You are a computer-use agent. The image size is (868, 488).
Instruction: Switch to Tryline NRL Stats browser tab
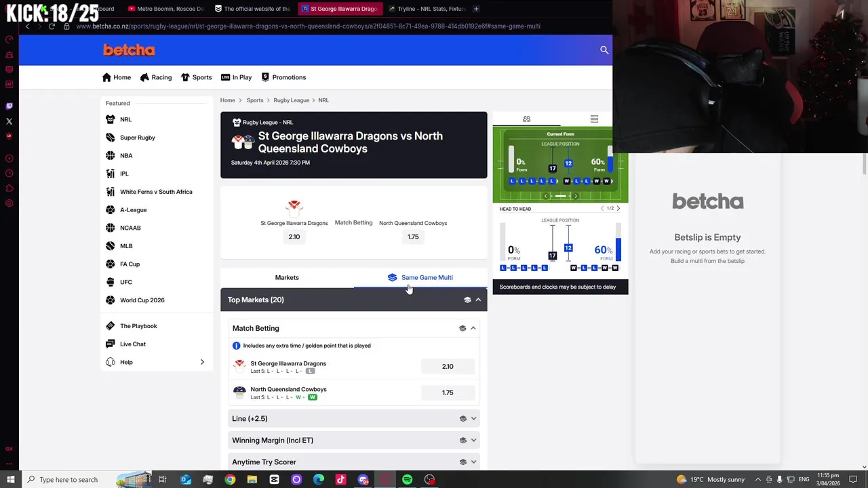pyautogui.click(x=427, y=9)
